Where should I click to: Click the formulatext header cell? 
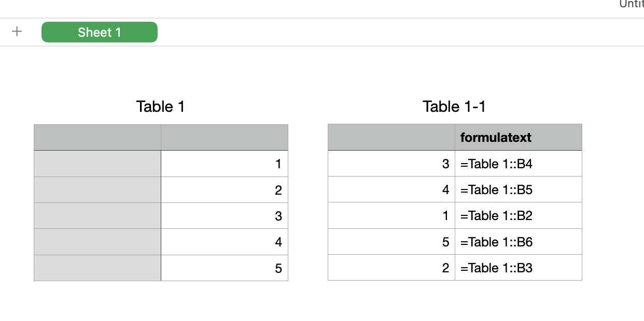tap(518, 137)
